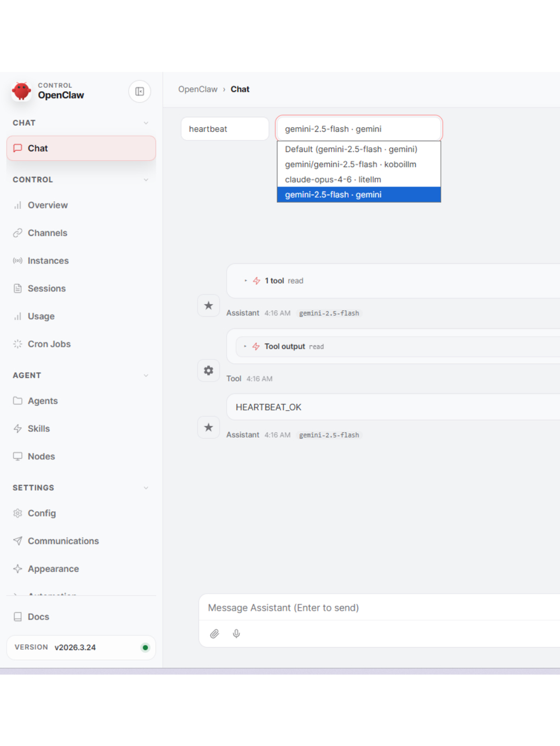Click the Chat speech bubble icon

point(17,148)
